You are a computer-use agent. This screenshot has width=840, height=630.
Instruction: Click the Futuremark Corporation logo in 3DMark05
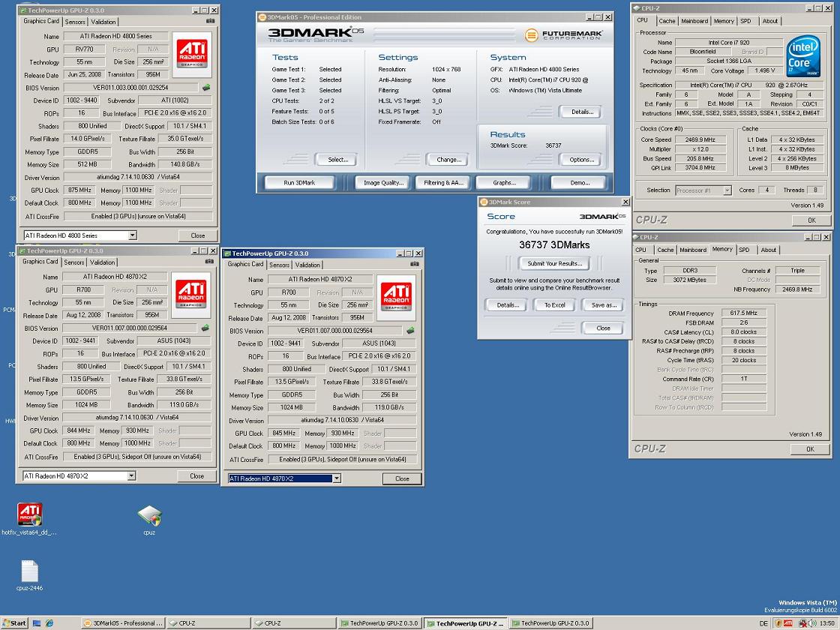point(563,35)
